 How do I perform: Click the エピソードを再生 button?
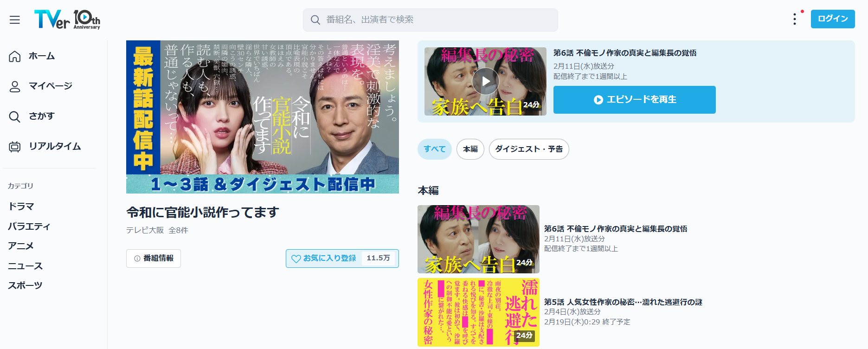tap(634, 100)
